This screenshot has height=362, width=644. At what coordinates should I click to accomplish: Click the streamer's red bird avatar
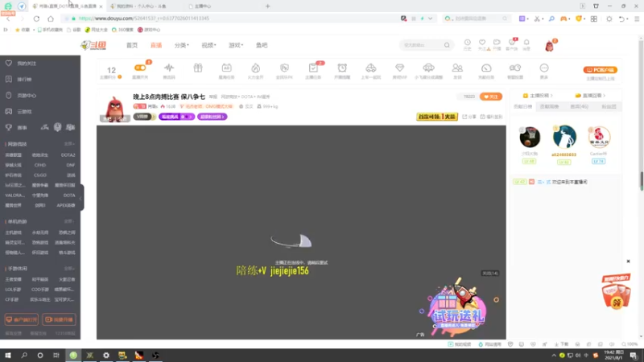[115, 109]
